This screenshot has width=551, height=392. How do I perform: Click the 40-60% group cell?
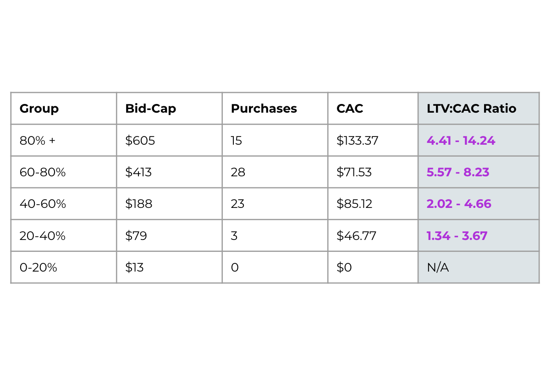[64, 204]
